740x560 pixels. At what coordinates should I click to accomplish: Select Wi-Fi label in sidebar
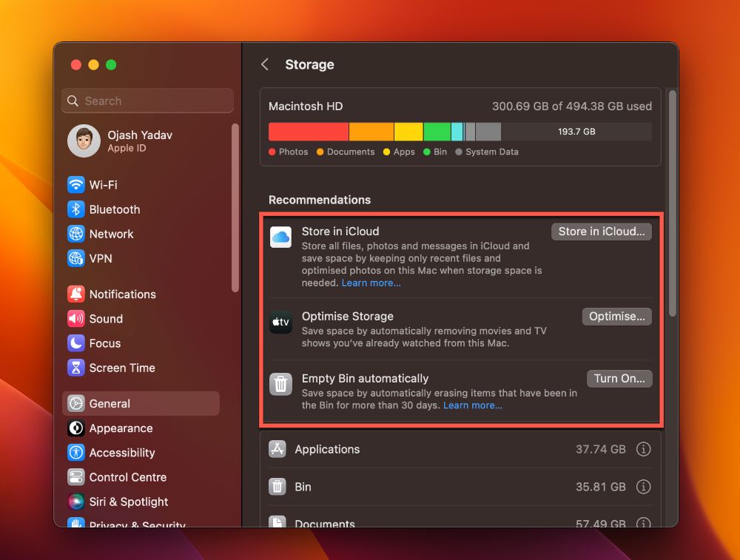pos(104,185)
